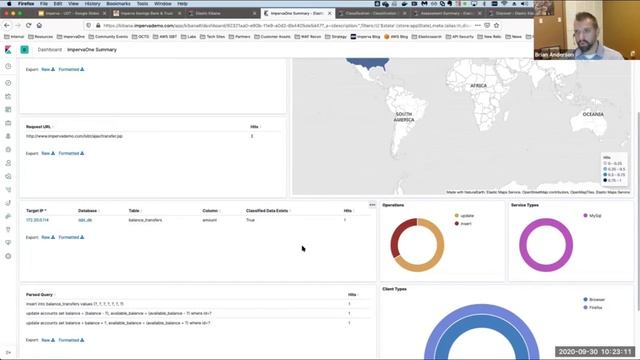
Task: Bookmark this page using the star icon
Action: 496,25
